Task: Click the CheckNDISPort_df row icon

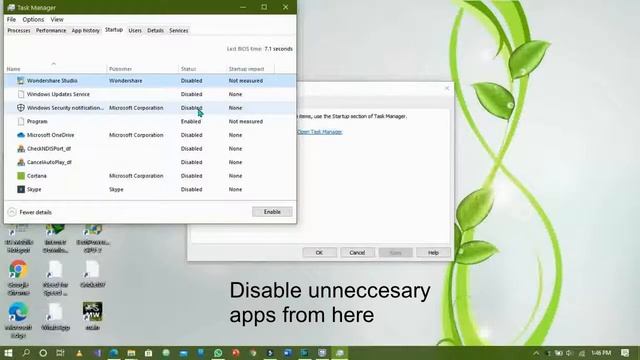Action: tap(21, 149)
